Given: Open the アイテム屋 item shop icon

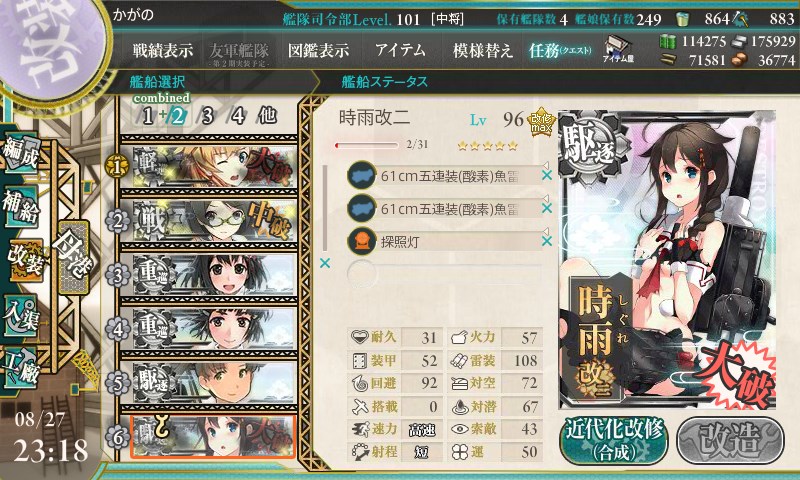Looking at the screenshot, I should 618,49.
